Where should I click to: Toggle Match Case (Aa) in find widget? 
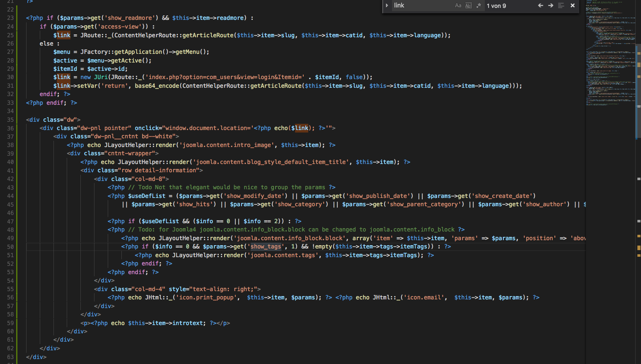(458, 5)
